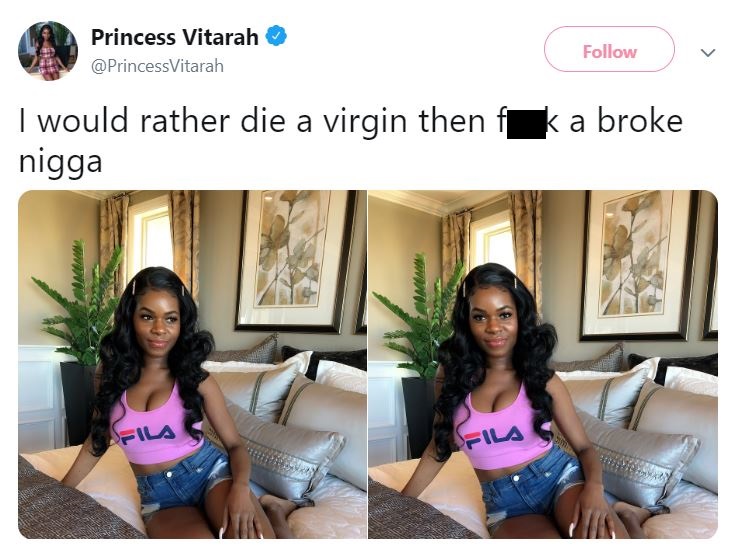The width and height of the screenshot is (733, 558).
Task: Open the left attached photo
Action: pyautogui.click(x=193, y=364)
